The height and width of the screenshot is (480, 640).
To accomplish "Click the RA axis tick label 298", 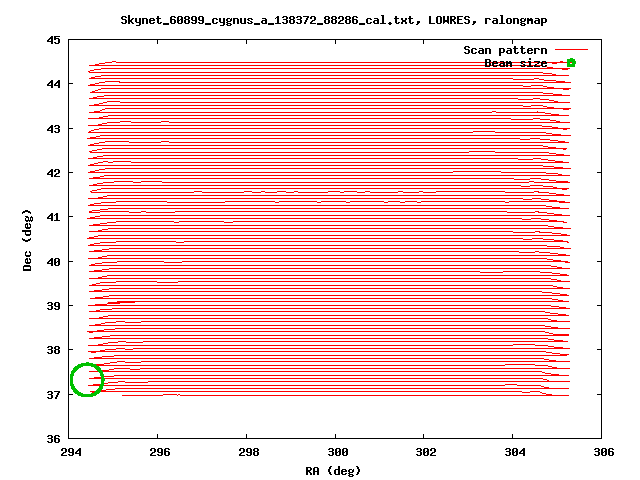I will (x=249, y=452).
